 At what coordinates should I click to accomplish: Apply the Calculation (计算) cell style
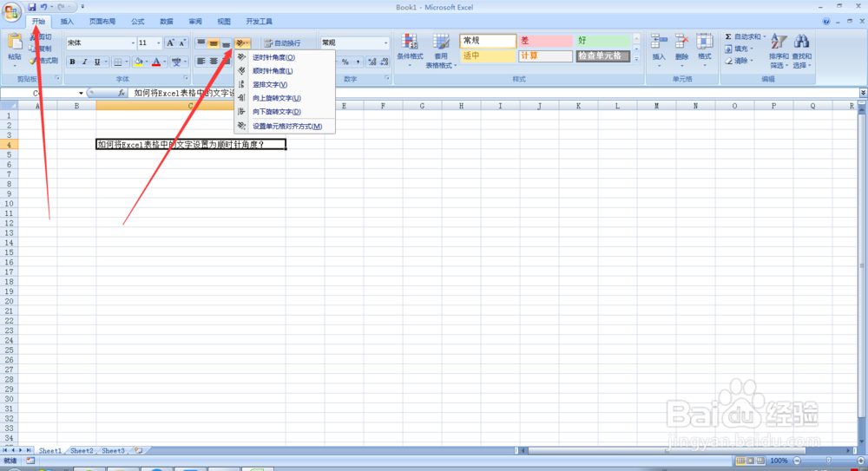pos(545,56)
